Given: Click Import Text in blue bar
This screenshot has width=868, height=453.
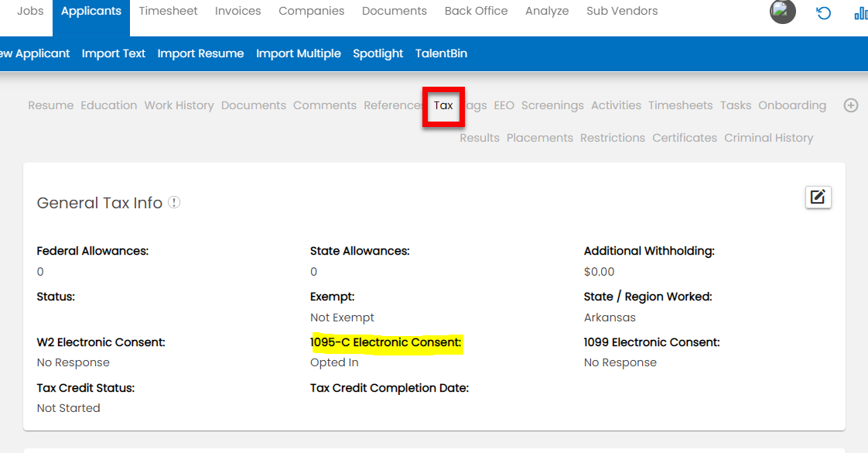Looking at the screenshot, I should tap(114, 53).
